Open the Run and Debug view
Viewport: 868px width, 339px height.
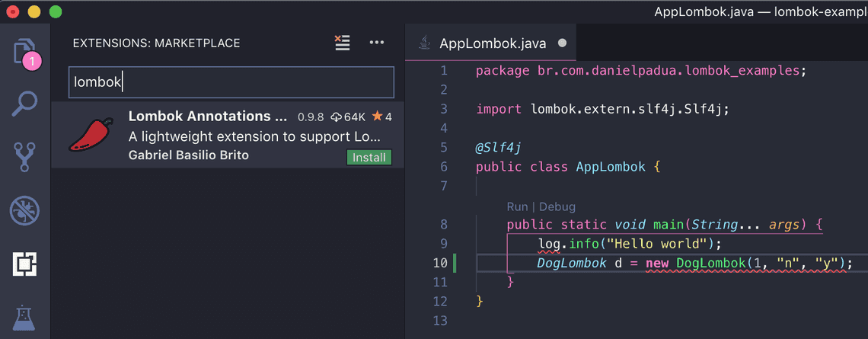pos(25,211)
